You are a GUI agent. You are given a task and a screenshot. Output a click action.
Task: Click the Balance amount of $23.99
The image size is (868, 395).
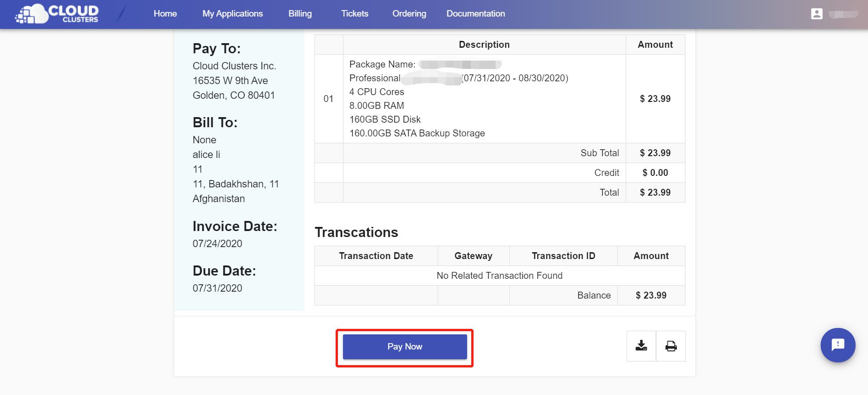[x=651, y=295]
